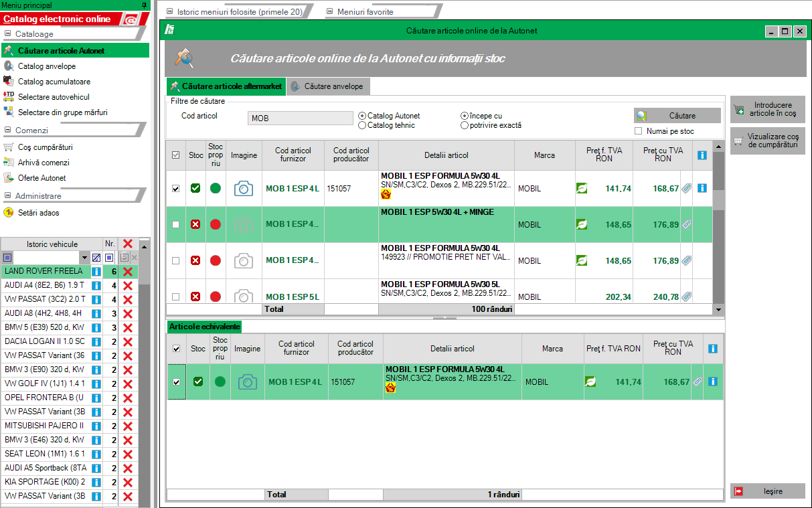
Task: Toggle select-all checkbox in search results header
Action: coord(175,155)
